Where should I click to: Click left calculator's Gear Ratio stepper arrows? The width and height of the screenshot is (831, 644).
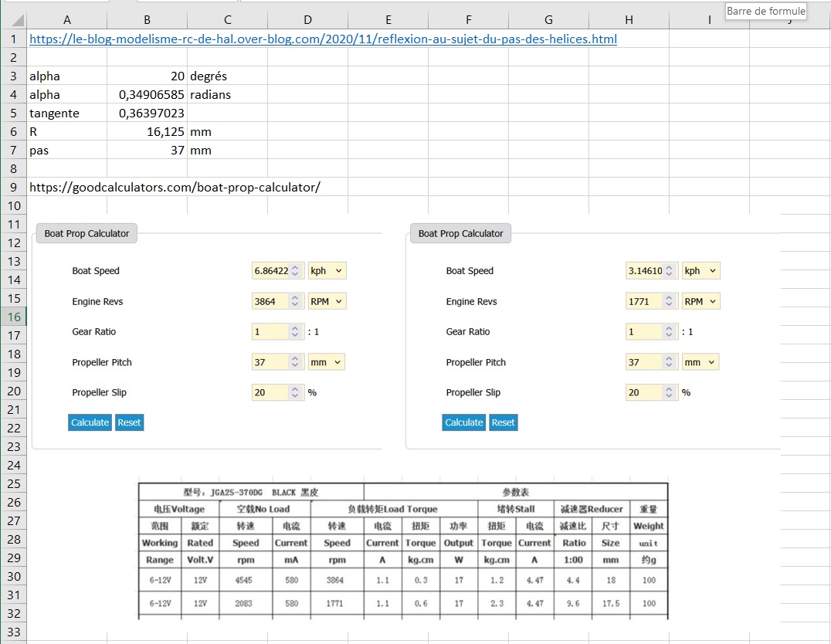coord(294,331)
